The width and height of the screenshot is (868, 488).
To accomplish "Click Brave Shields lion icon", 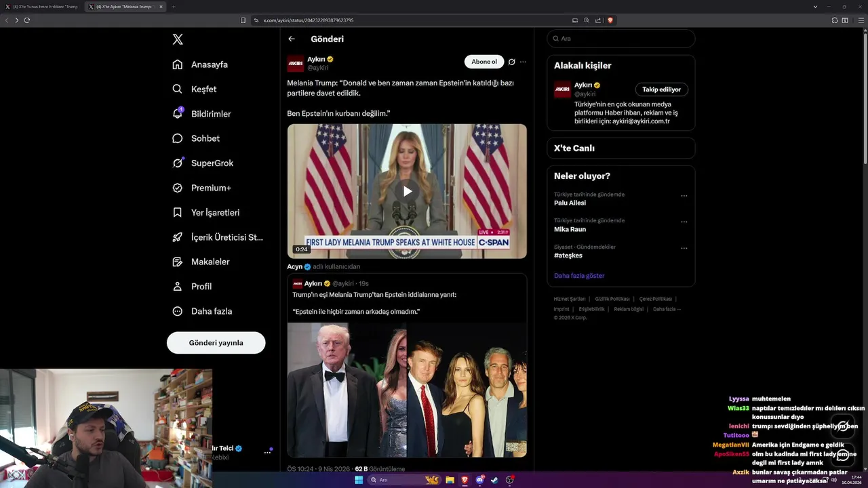I will coord(610,20).
